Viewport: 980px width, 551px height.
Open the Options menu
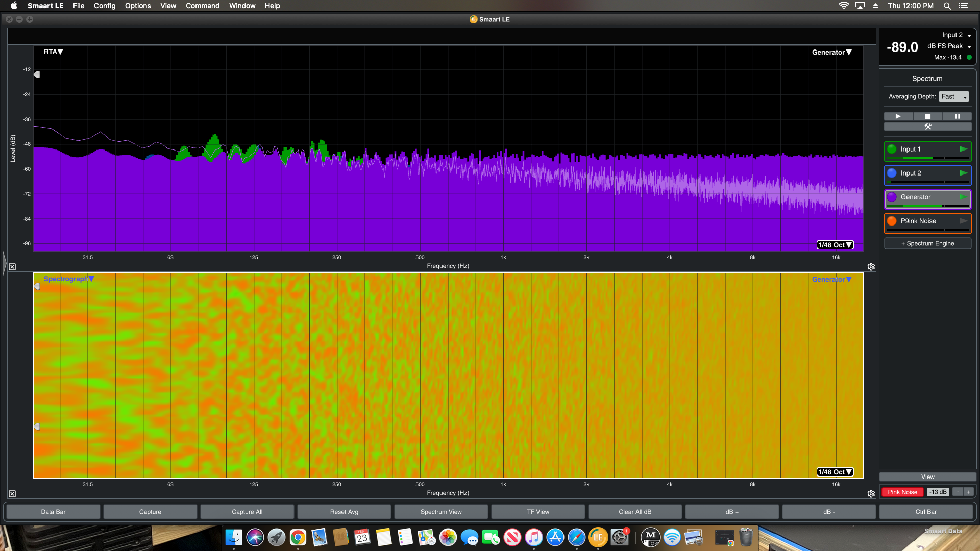point(138,6)
